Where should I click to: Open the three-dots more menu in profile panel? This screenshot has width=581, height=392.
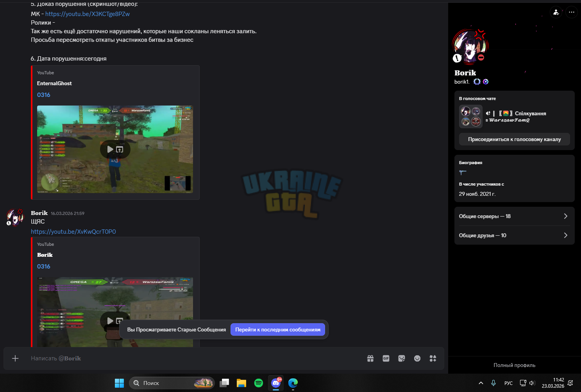point(572,12)
